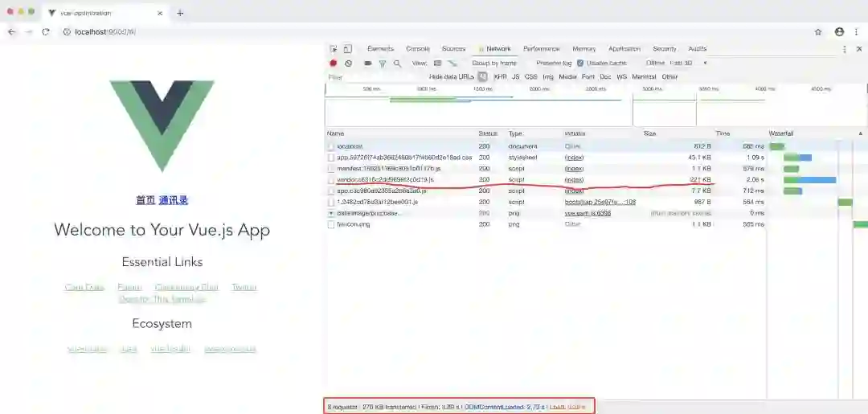Filter requests by XHR type
Image resolution: width=868 pixels, height=414 pixels.
pyautogui.click(x=501, y=77)
